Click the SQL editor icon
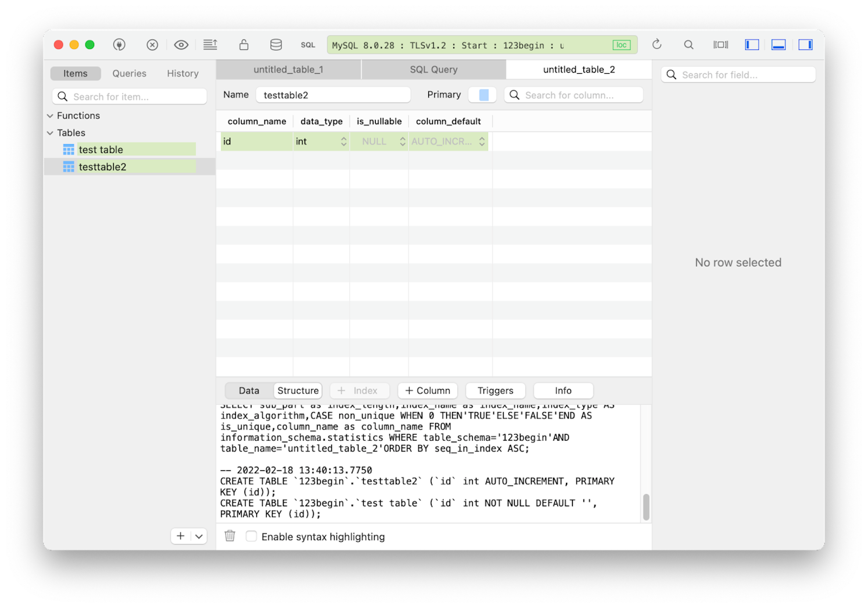This screenshot has height=608, width=868. pyautogui.click(x=308, y=45)
